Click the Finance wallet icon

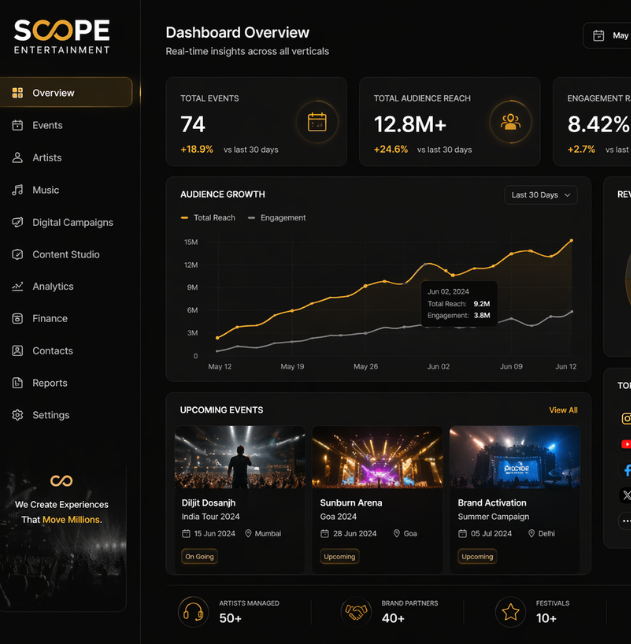[17, 318]
